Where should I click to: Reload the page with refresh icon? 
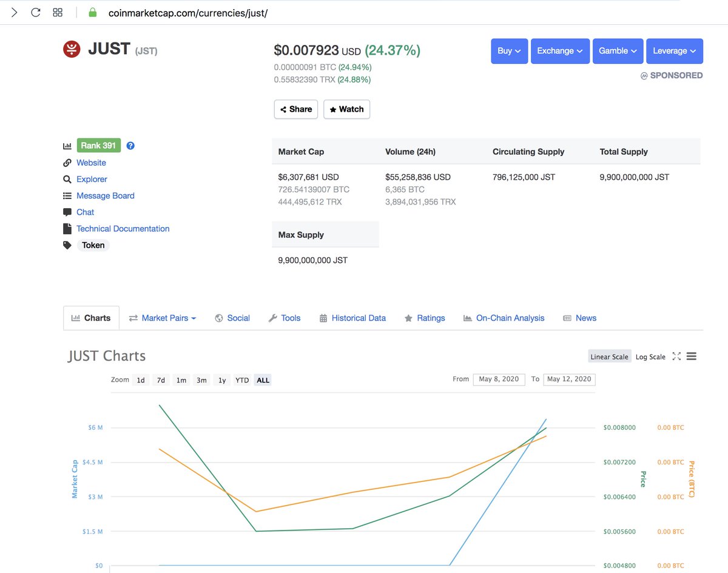(35, 12)
